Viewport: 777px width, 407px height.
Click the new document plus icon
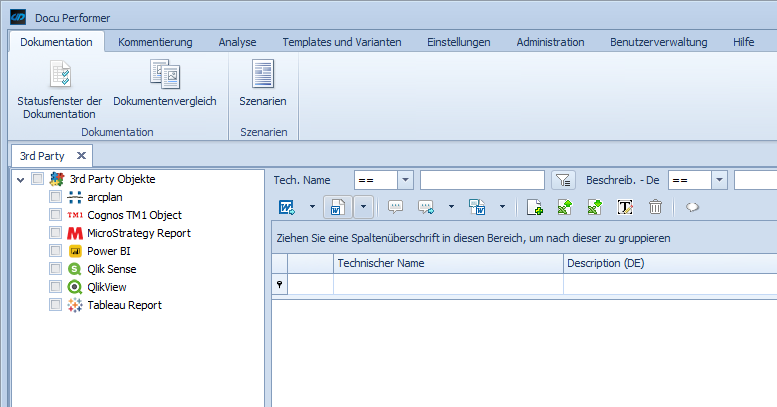(534, 207)
